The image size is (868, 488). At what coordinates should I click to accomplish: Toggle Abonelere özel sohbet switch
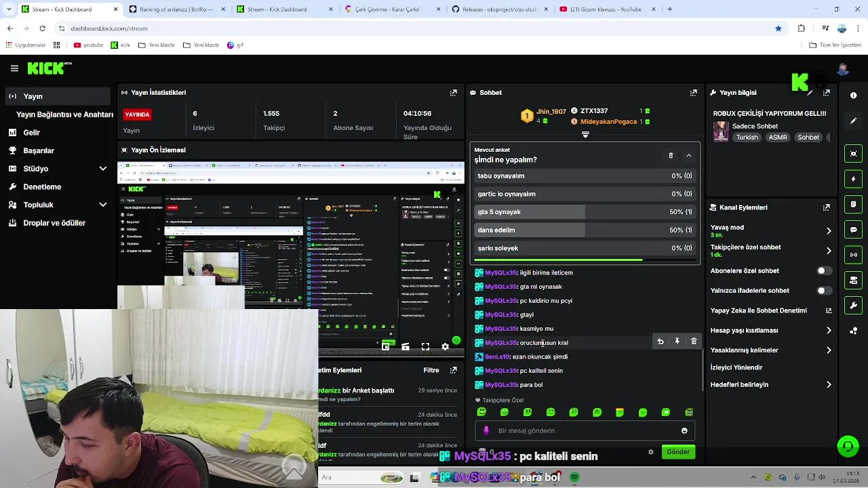coord(823,270)
